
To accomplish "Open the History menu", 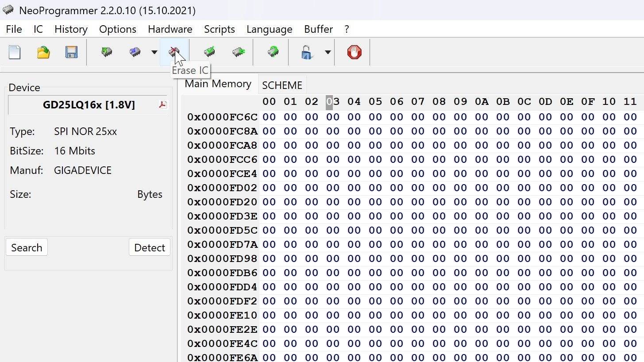I will pos(71,29).
